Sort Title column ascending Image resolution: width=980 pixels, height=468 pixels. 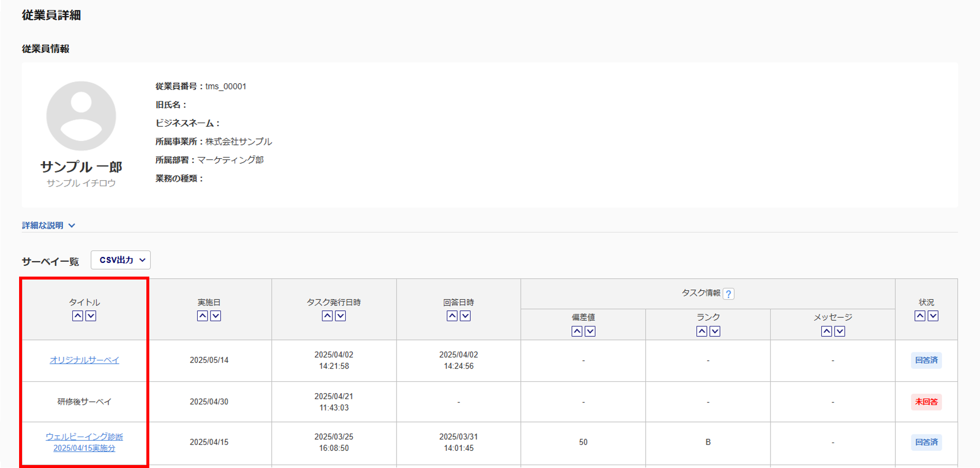coord(77,316)
